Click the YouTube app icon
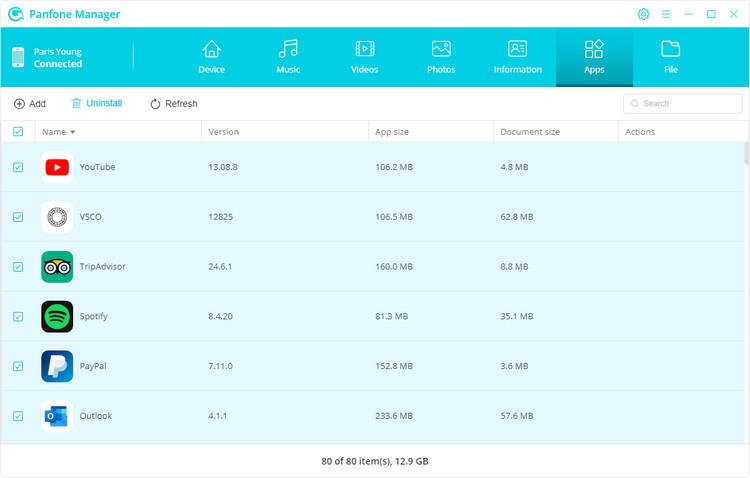The width and height of the screenshot is (750, 478). [x=57, y=167]
